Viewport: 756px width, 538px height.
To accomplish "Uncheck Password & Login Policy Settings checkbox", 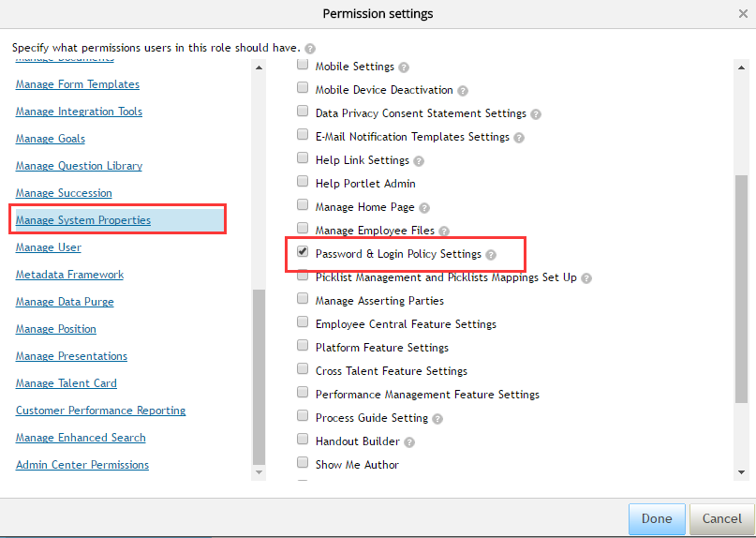I will (x=303, y=251).
